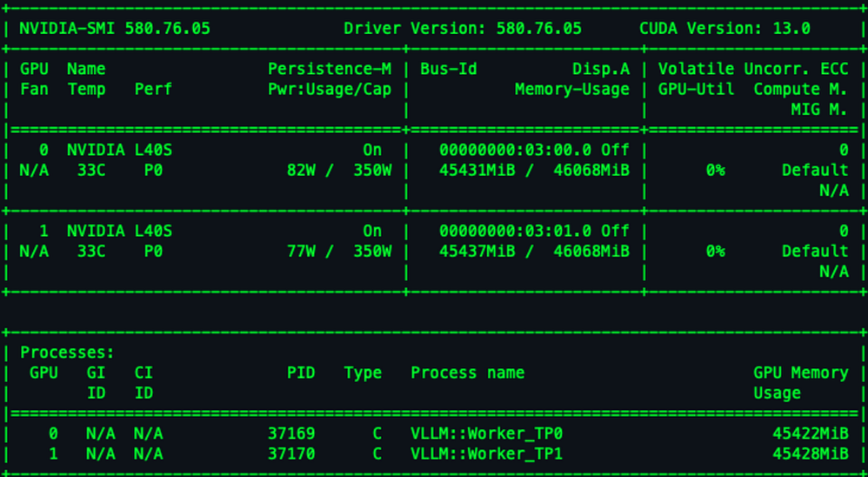This screenshot has height=477, width=868.
Task: Click the "Bus-Id" column header
Action: click(449, 70)
